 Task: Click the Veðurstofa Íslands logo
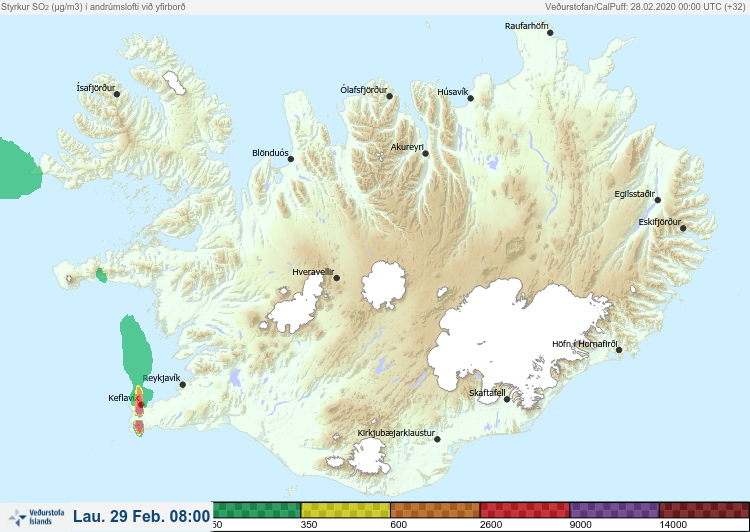tap(36, 517)
